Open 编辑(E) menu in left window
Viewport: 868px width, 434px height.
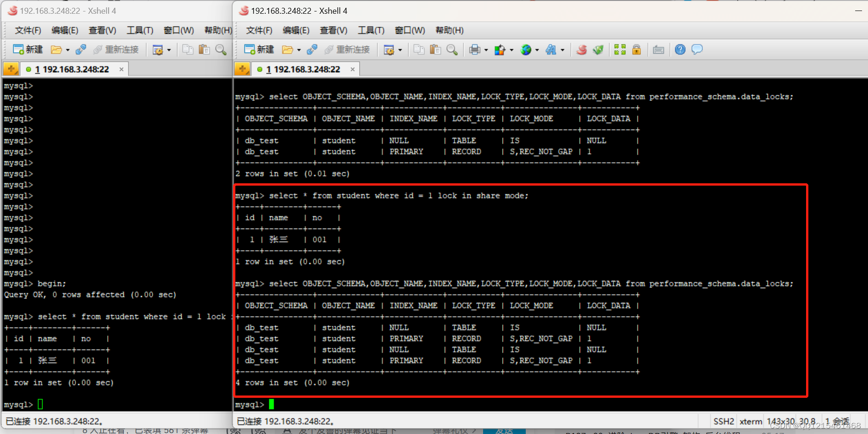(x=65, y=30)
